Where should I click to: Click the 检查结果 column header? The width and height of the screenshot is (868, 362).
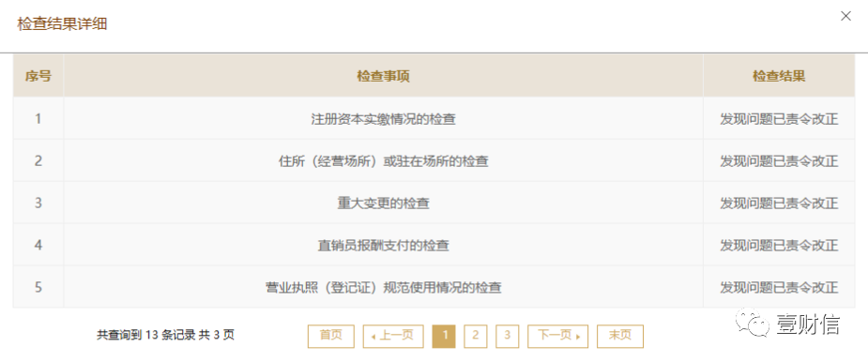779,76
